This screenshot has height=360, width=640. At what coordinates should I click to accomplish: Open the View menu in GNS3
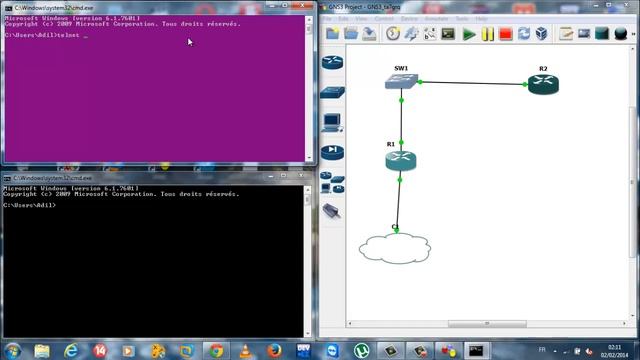pyautogui.click(x=361, y=19)
